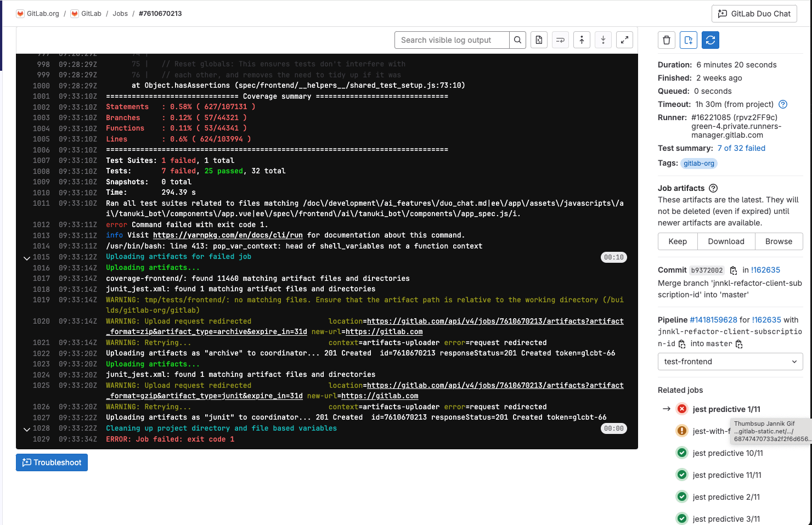Image resolution: width=812 pixels, height=525 pixels.
Task: Click the GitLab project avatar in breadcrumb
Action: 75,14
